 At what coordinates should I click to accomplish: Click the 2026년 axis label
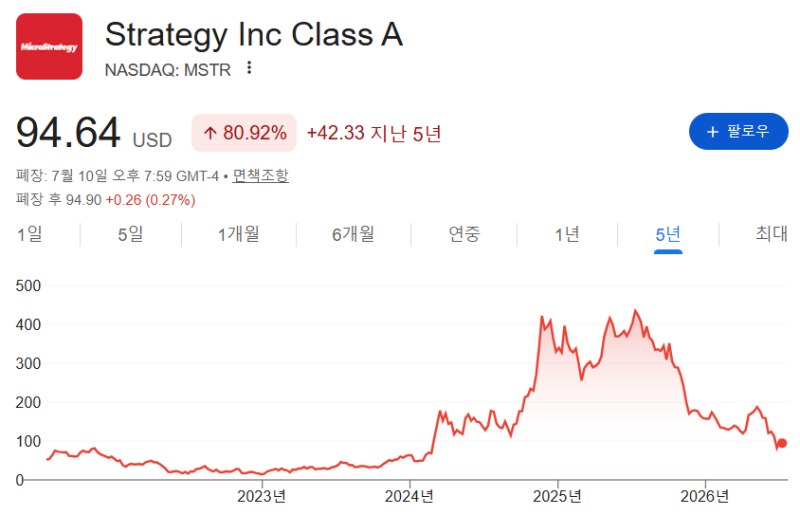point(705,496)
